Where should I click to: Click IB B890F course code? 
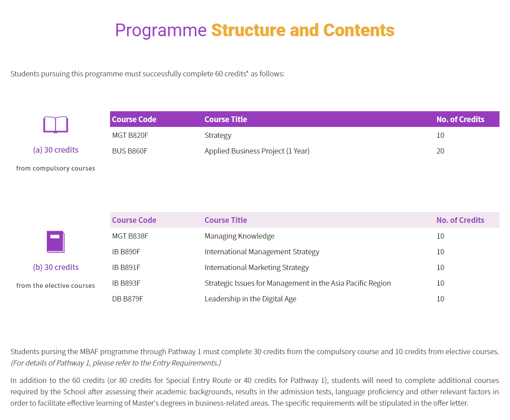pos(126,252)
